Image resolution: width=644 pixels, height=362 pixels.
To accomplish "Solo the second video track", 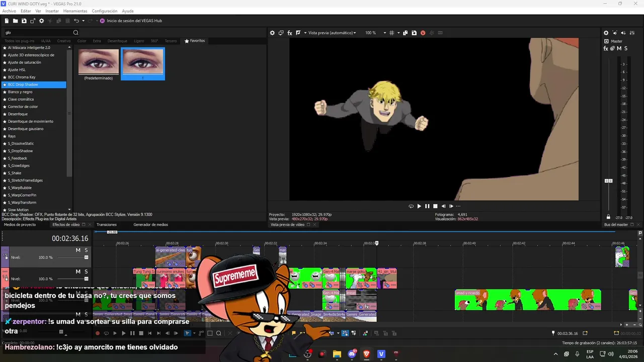I will pos(86,271).
